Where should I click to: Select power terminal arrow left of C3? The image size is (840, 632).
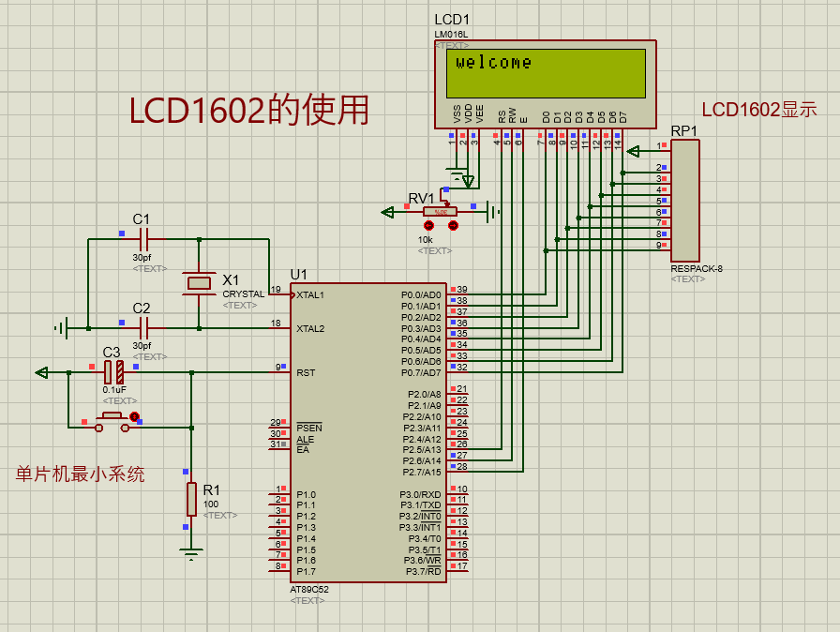pos(42,372)
